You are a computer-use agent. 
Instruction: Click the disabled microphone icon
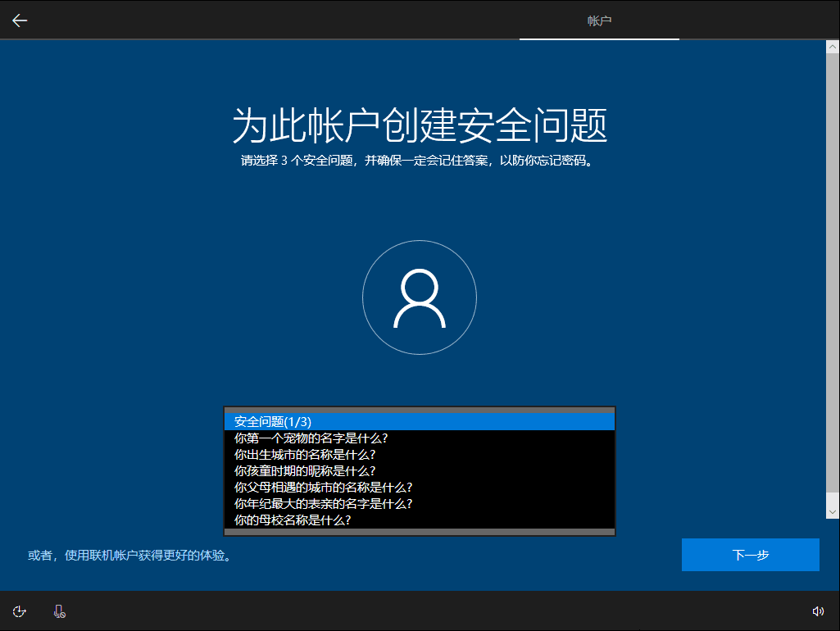click(60, 611)
